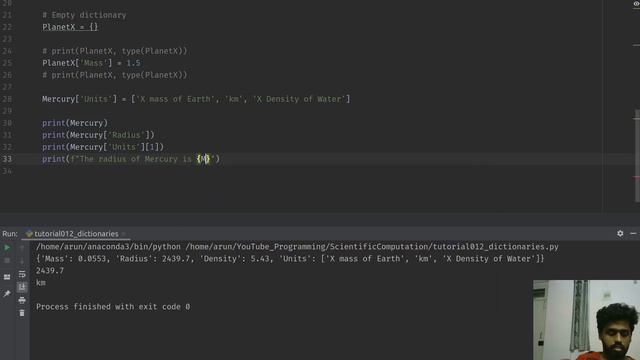
Task: Click the print(Mercury['Radius']) line
Action: click(x=98, y=135)
